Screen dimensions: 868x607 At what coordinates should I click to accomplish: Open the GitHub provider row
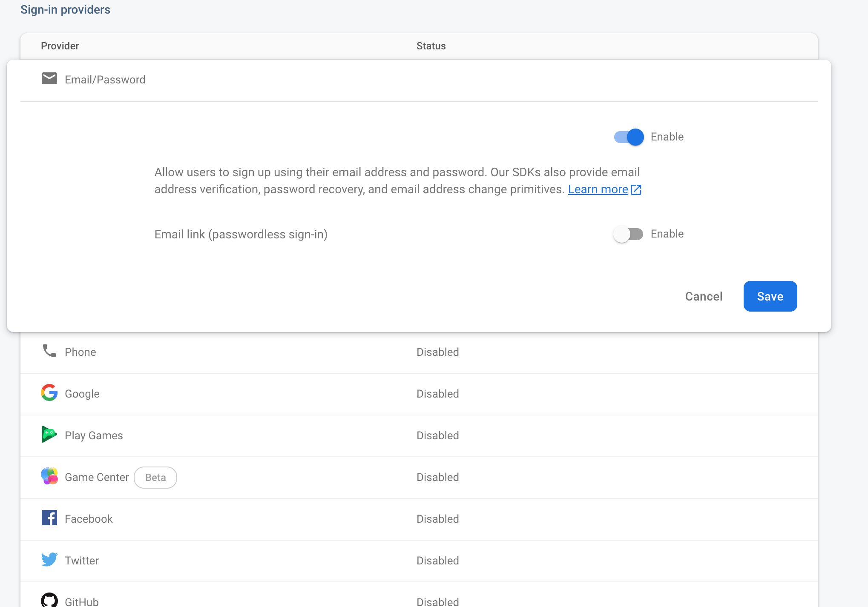(x=419, y=595)
